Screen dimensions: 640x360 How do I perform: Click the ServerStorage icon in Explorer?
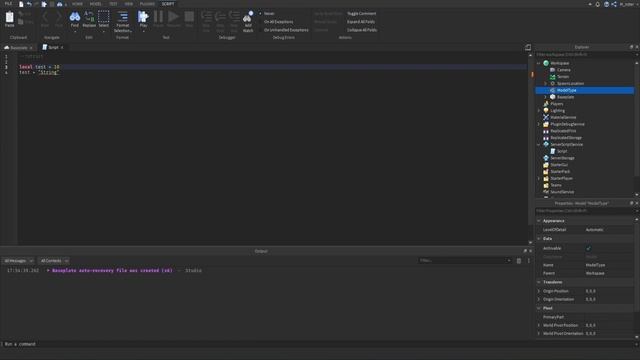(x=546, y=158)
